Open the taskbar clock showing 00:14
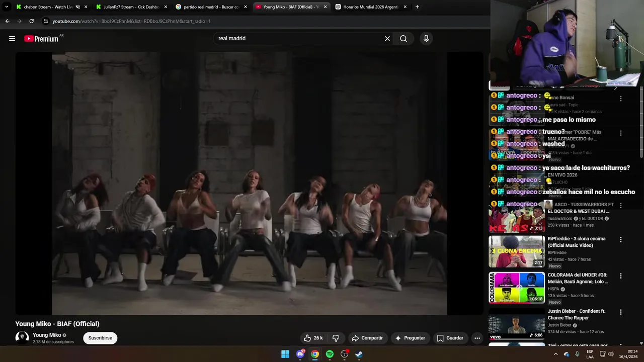The height and width of the screenshot is (362, 644). (x=628, y=354)
